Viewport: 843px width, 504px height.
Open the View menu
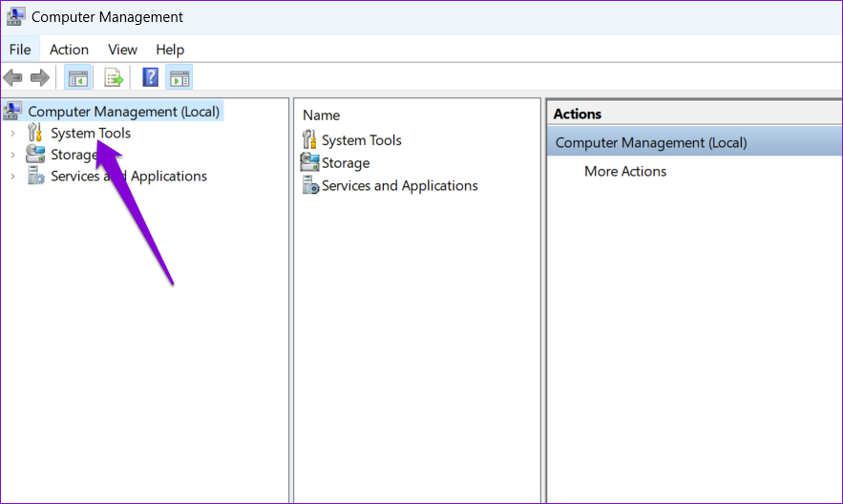tap(122, 50)
